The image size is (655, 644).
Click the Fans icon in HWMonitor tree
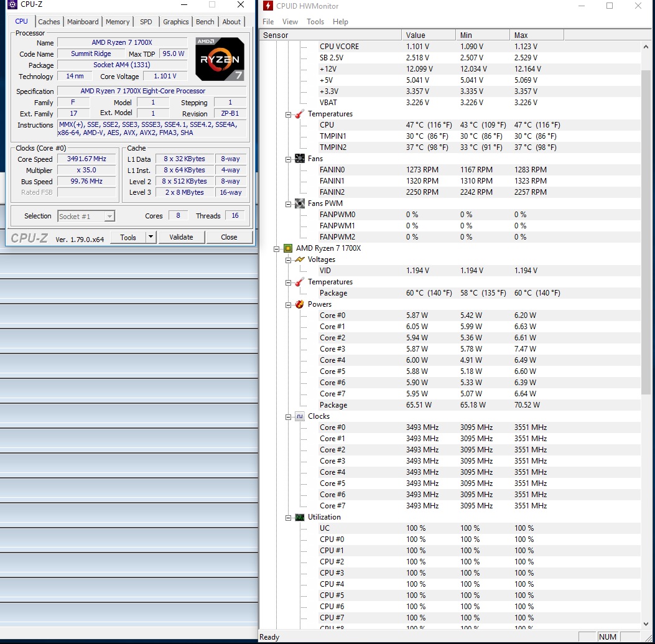tap(300, 159)
